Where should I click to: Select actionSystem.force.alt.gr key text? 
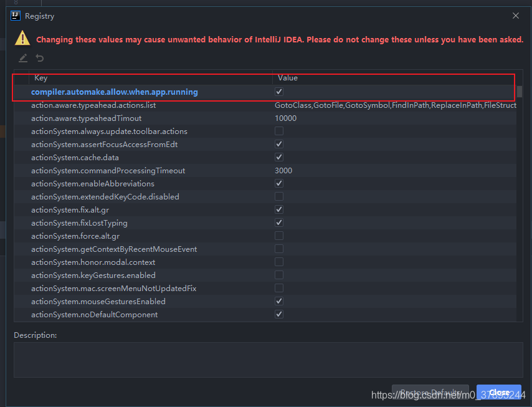pyautogui.click(x=75, y=236)
